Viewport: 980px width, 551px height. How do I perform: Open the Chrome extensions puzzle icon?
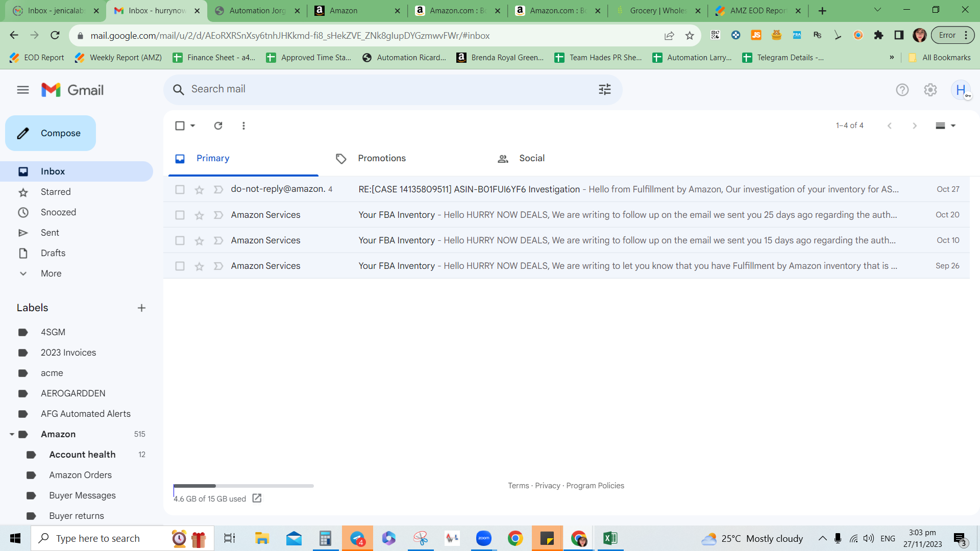pos(878,35)
